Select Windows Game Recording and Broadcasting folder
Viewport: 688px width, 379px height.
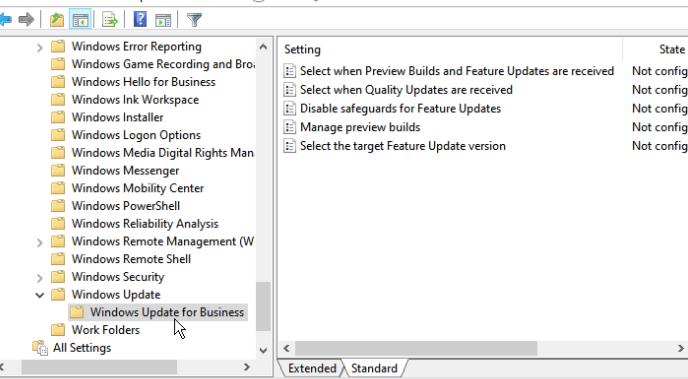[x=163, y=64]
